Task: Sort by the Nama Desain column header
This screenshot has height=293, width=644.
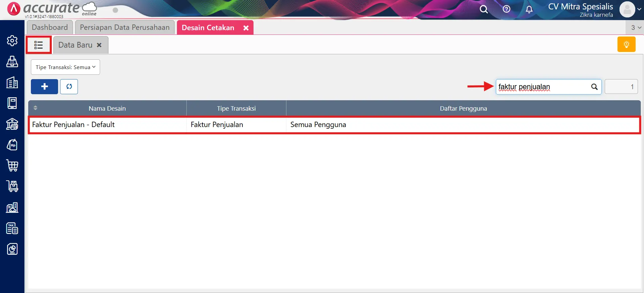Action: 107,108
